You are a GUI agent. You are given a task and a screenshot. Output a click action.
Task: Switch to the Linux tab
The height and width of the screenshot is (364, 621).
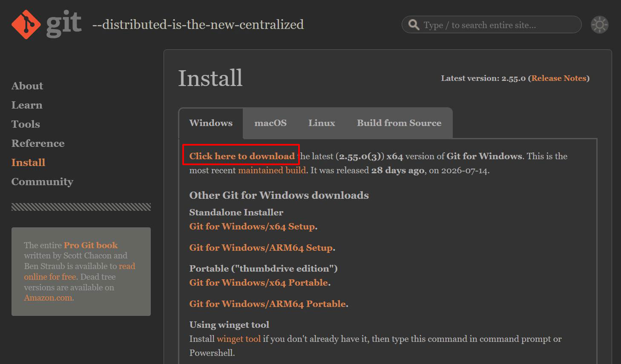(322, 123)
